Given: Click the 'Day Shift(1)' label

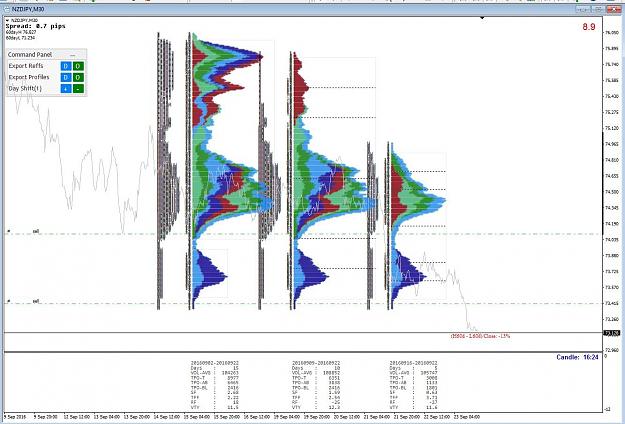Looking at the screenshot, I should point(25,88).
